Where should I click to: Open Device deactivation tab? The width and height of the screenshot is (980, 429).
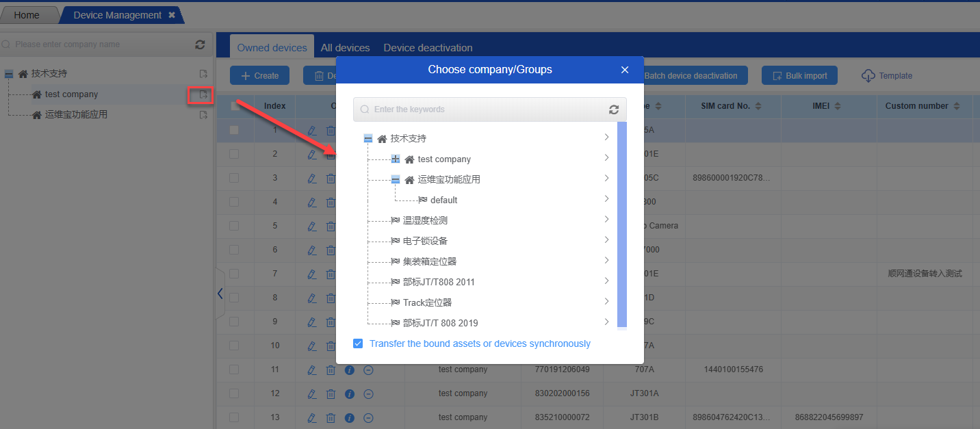click(428, 48)
